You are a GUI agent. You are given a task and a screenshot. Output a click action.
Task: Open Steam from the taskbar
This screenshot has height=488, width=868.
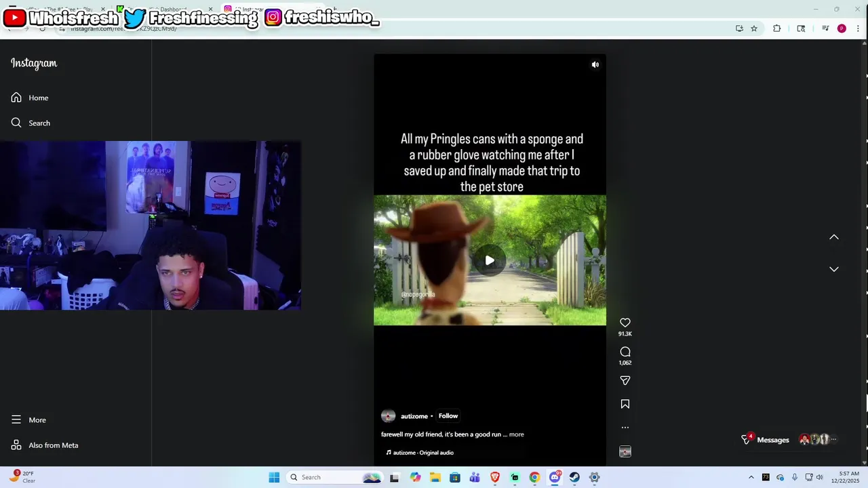(574, 477)
